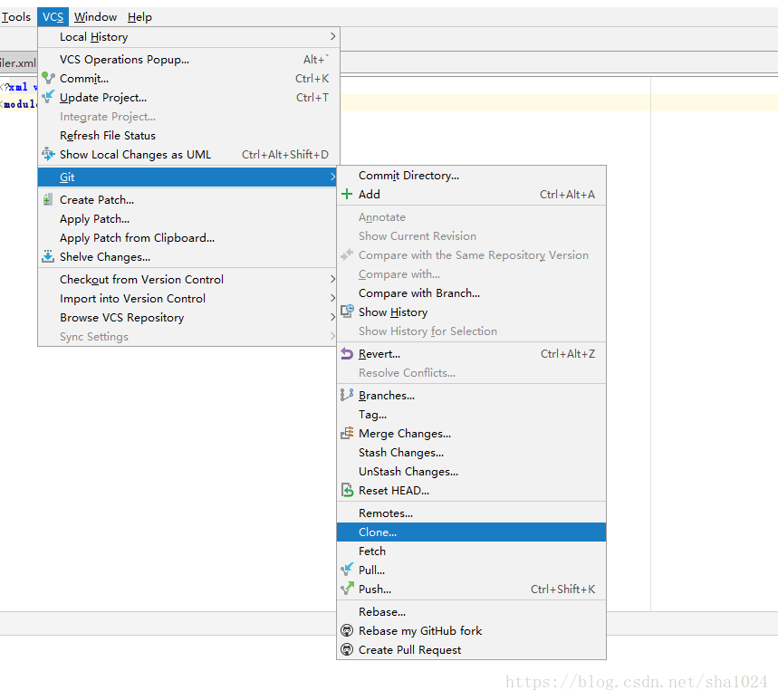Image resolution: width=778 pixels, height=700 pixels.
Task: Select Remotes... in Git submenu
Action: [x=471, y=513]
